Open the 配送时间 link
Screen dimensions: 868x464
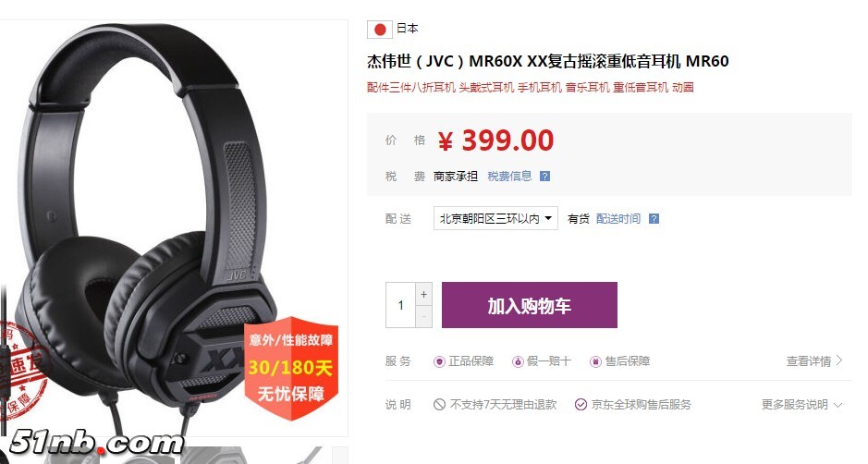[618, 219]
